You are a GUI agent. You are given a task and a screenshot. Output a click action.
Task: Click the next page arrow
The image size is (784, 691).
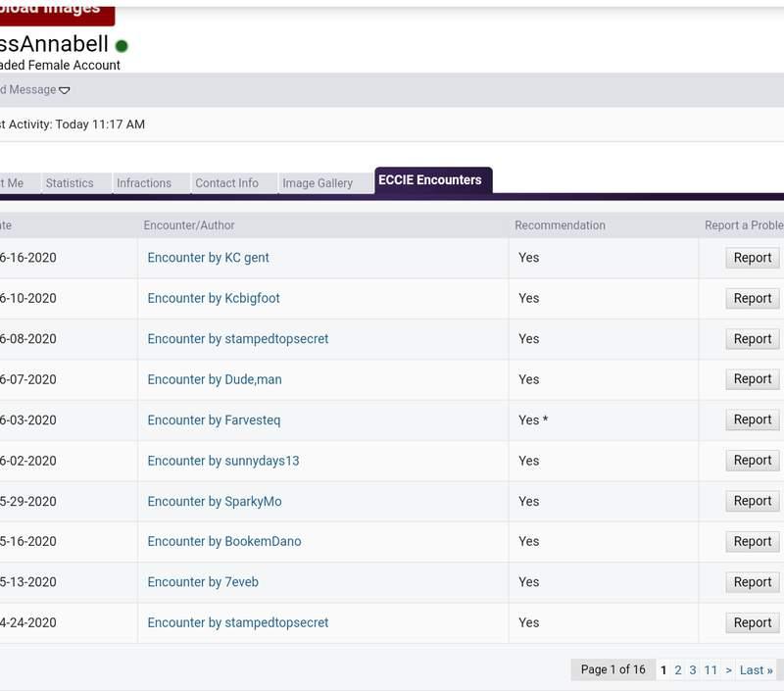[x=728, y=670]
